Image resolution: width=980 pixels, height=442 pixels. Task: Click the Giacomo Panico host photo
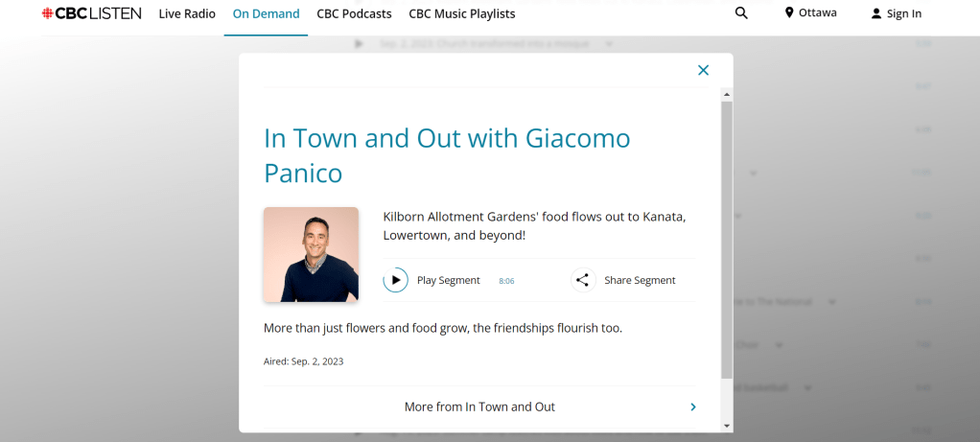[x=311, y=254]
